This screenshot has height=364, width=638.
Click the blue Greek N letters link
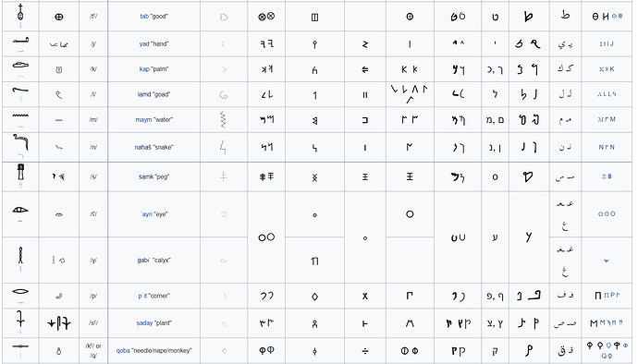(x=607, y=147)
